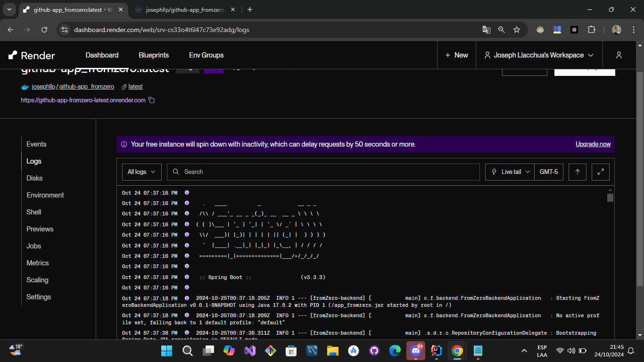Open Metrics in the sidebar

point(38,263)
